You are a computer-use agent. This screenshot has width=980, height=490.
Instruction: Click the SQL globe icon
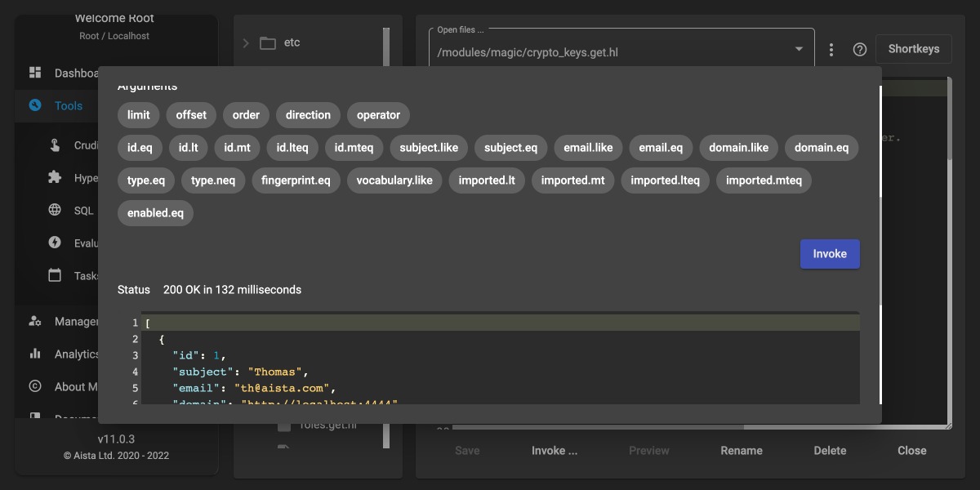(55, 210)
